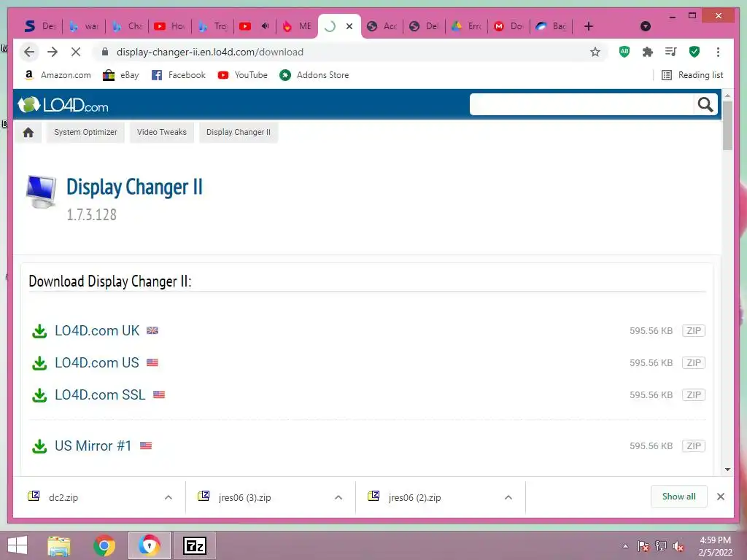Open the tab search dropdown
Image resolution: width=747 pixels, height=560 pixels.
646,26
